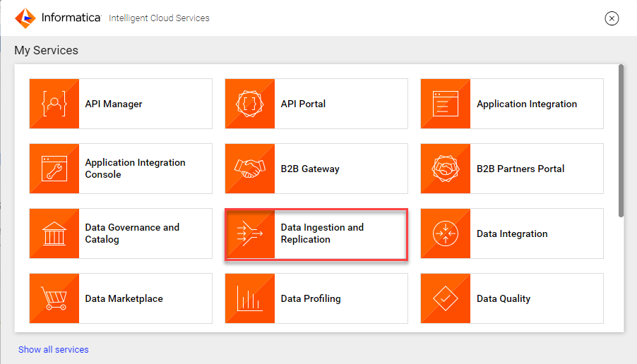Image resolution: width=637 pixels, height=364 pixels.
Task: Open the API Manager icon tile
Action: pos(54,104)
